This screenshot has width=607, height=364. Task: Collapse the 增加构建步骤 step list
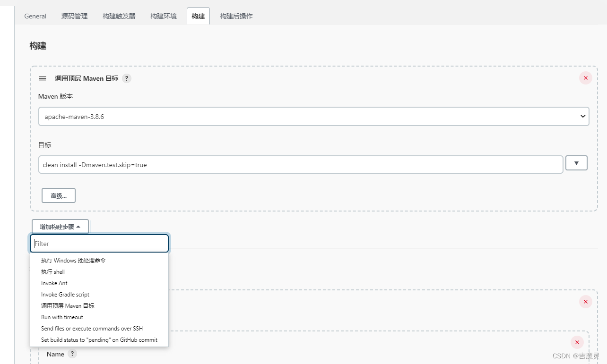coord(60,226)
